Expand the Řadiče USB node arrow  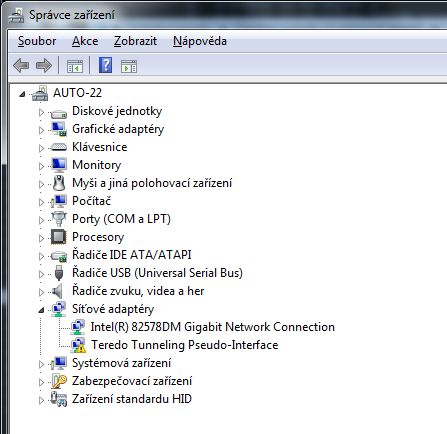pos(41,274)
